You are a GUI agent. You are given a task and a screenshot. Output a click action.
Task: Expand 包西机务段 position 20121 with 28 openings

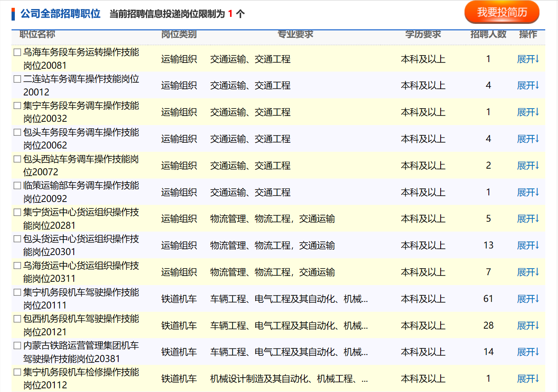(x=528, y=326)
